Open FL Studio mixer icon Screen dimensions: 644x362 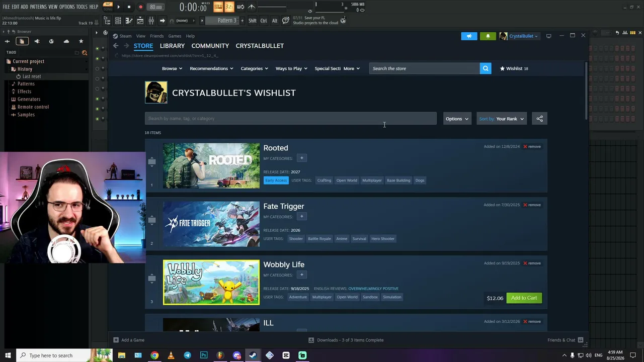click(x=151, y=21)
